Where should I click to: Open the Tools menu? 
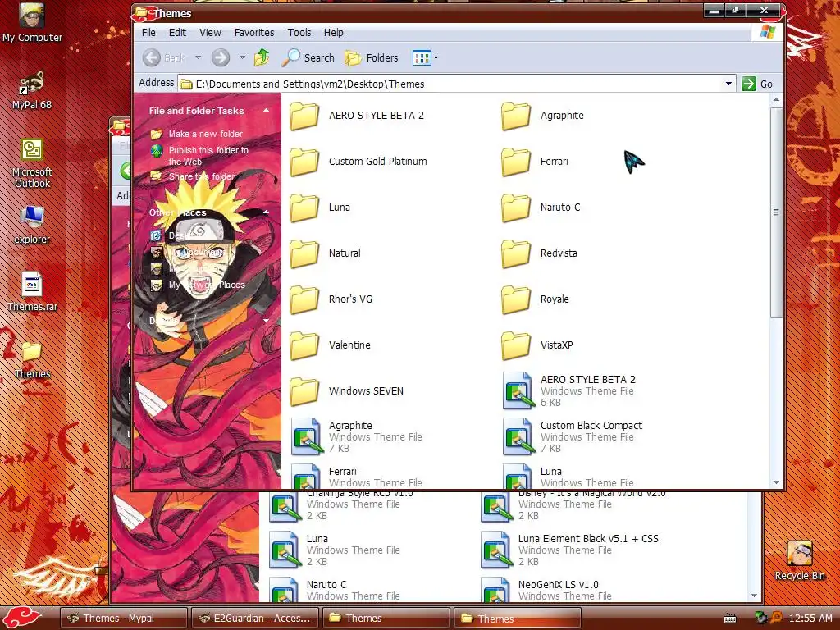(x=299, y=33)
